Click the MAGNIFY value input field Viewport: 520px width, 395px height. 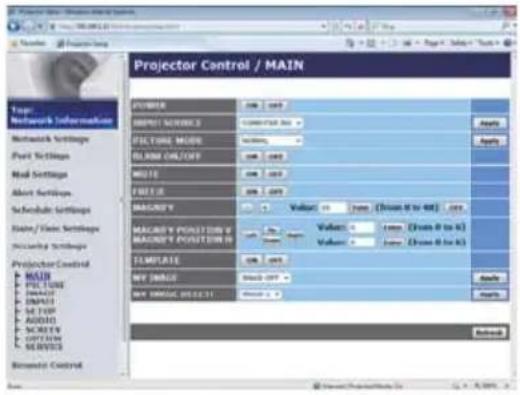click(x=333, y=208)
